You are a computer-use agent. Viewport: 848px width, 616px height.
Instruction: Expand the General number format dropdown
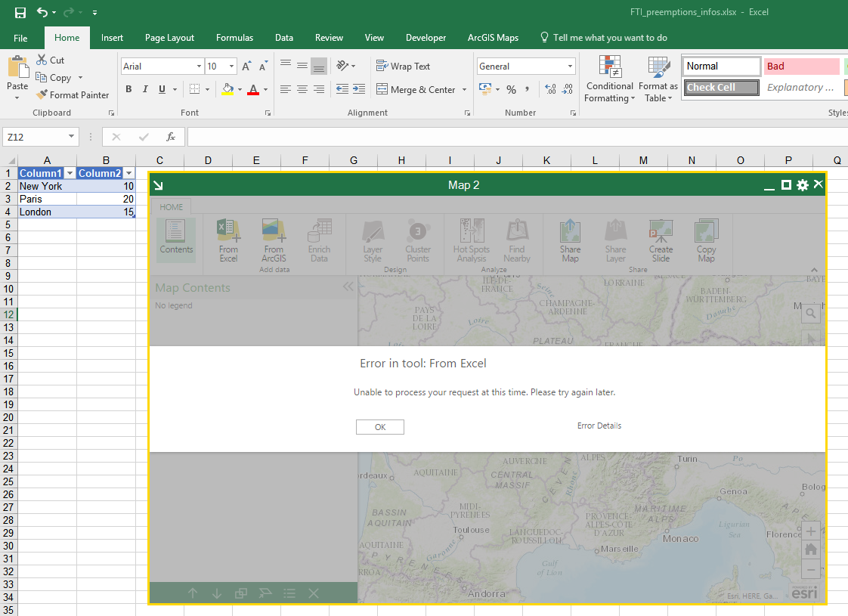570,67
